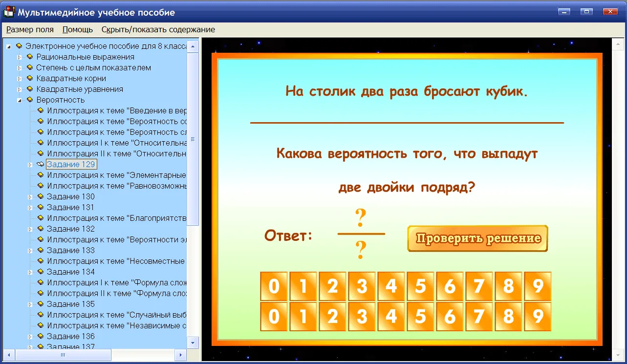
Task: Select digit 1 in the top number row
Action: [x=303, y=286]
